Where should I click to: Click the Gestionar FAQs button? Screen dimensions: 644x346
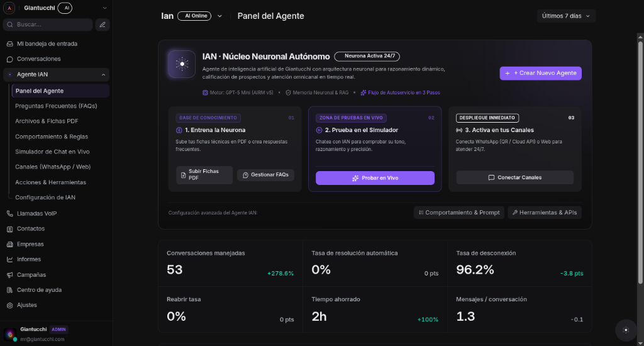tap(266, 175)
